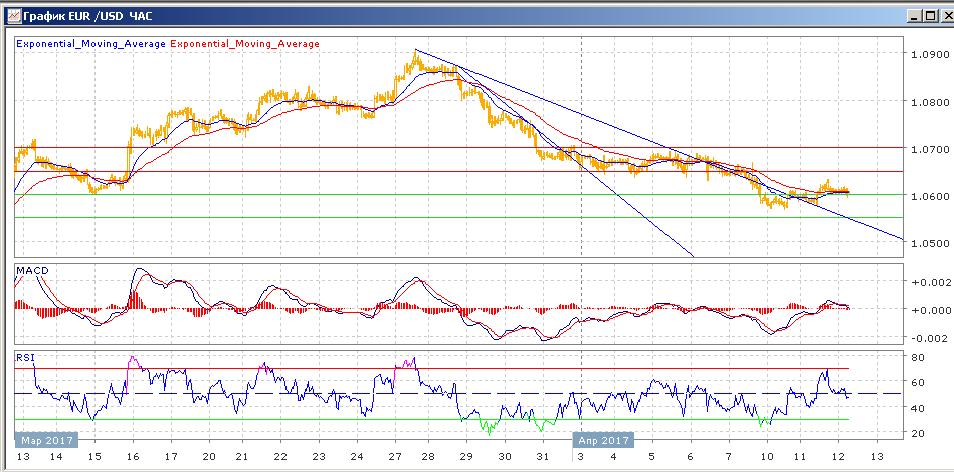Click the Мар 2017 month marker

pyautogui.click(x=42, y=439)
